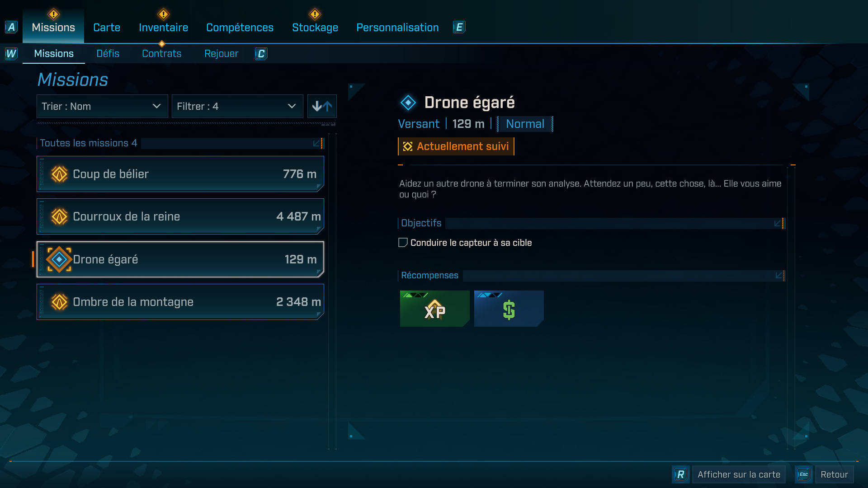868x488 pixels.
Task: Open the Contrats sub-tab
Action: click(x=161, y=54)
